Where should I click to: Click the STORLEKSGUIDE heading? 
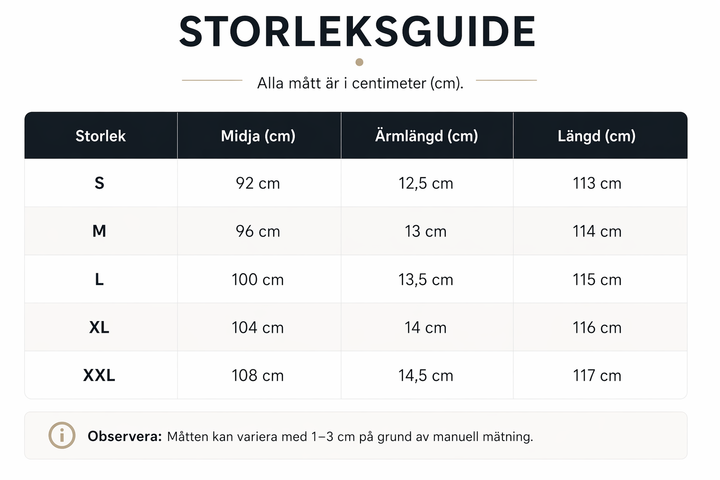pos(358,32)
